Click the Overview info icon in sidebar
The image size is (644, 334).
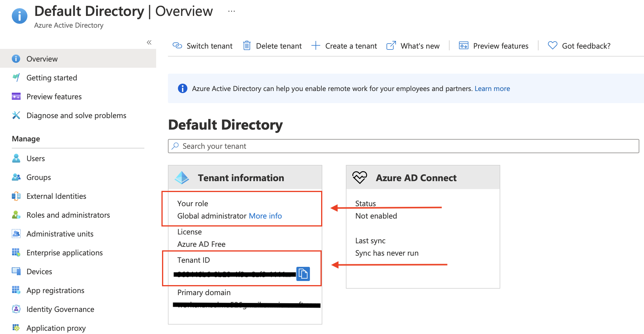pyautogui.click(x=16, y=59)
